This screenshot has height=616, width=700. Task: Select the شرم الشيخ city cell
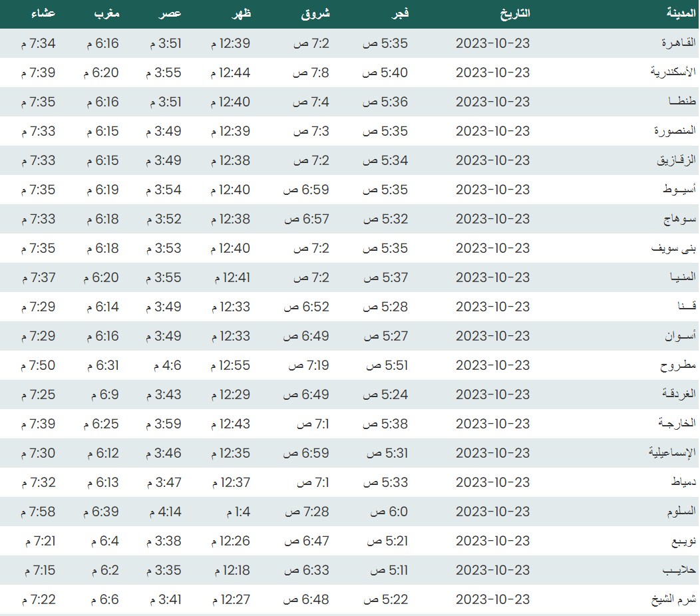pyautogui.click(x=673, y=599)
